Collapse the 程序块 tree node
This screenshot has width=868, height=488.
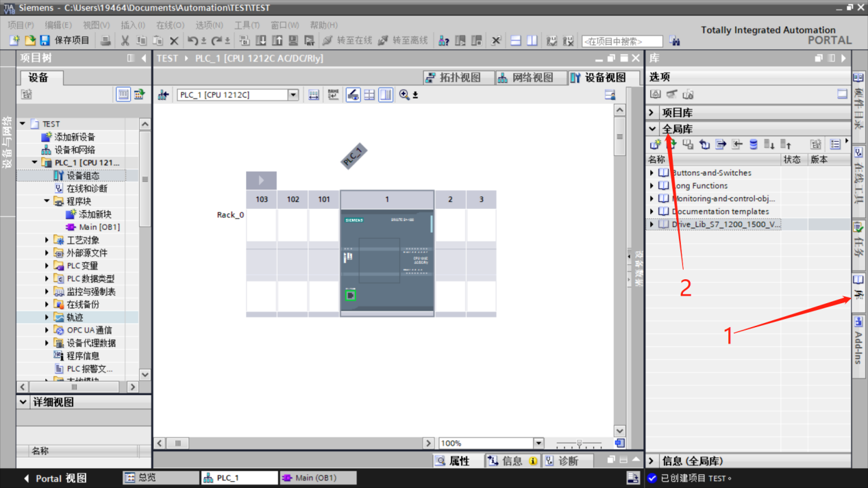47,201
